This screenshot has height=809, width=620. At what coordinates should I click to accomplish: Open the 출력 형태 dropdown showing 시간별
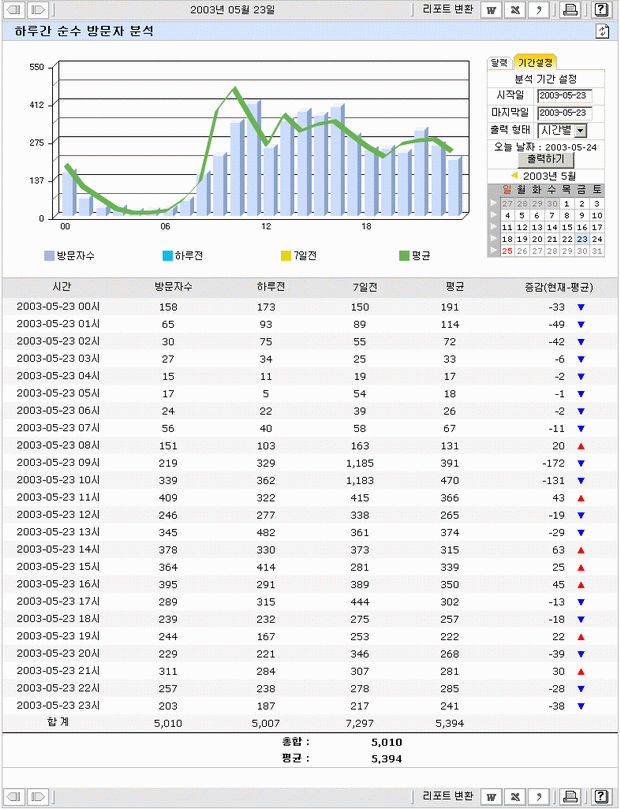click(x=562, y=131)
